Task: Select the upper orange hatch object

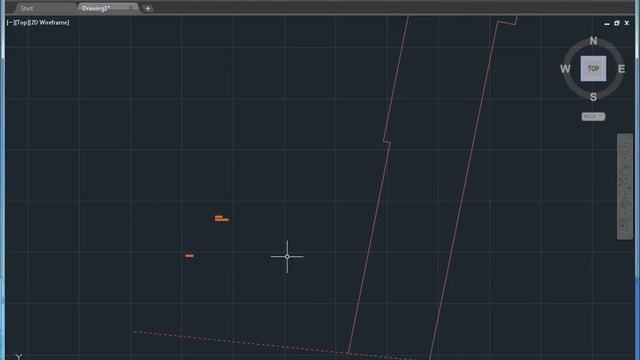Action: pos(221,218)
